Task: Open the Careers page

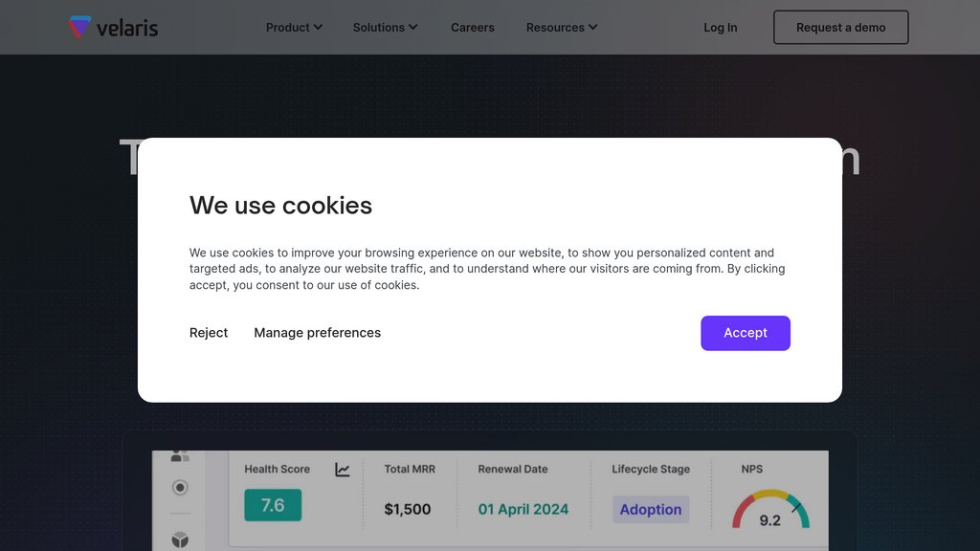Action: click(x=473, y=28)
